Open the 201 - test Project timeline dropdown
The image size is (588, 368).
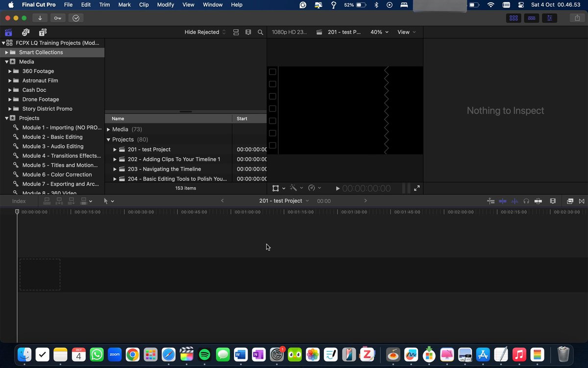click(x=284, y=201)
